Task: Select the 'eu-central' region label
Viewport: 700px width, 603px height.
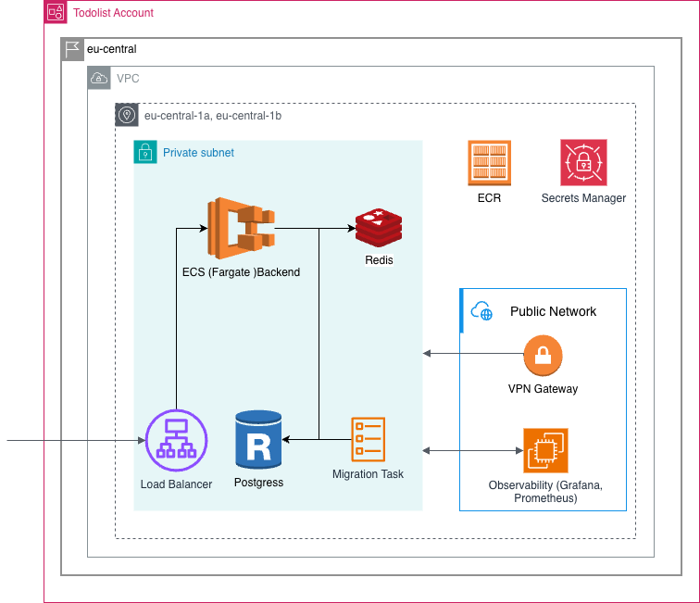Action: pyautogui.click(x=112, y=49)
